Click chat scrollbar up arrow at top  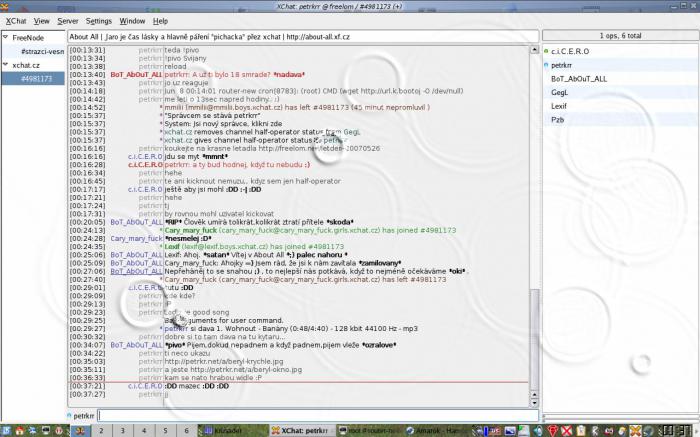[534, 50]
